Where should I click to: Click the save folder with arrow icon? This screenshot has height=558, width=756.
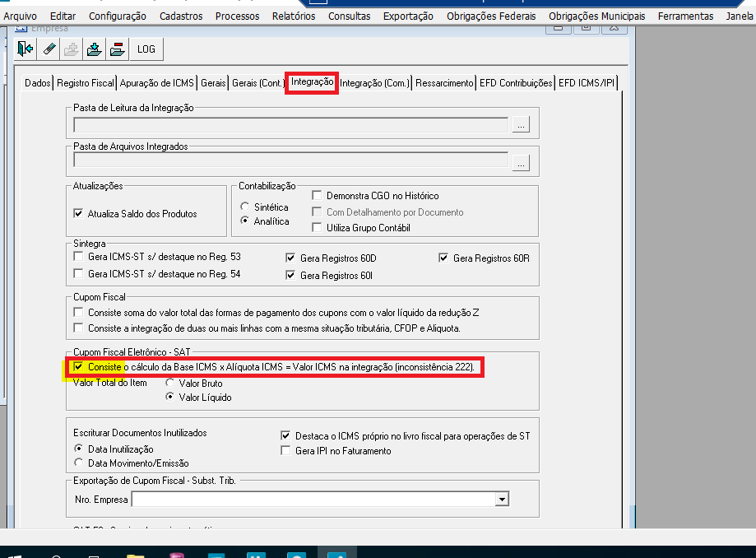(x=95, y=49)
